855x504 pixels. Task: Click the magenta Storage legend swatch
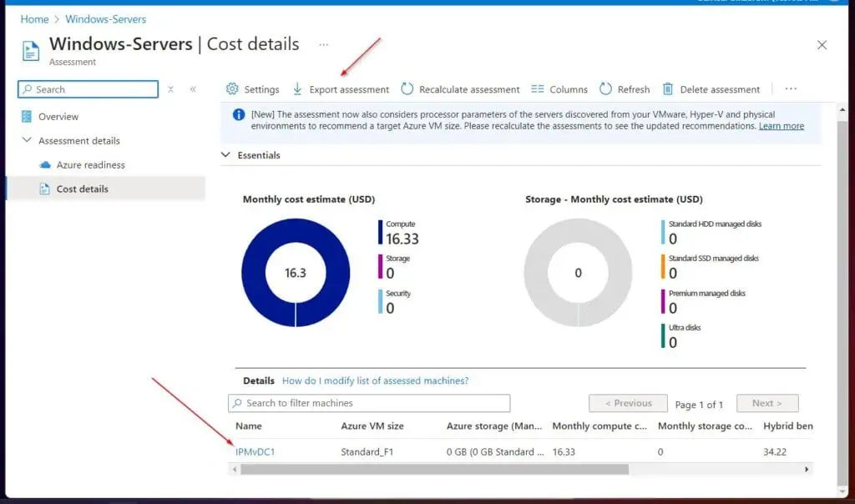380,267
